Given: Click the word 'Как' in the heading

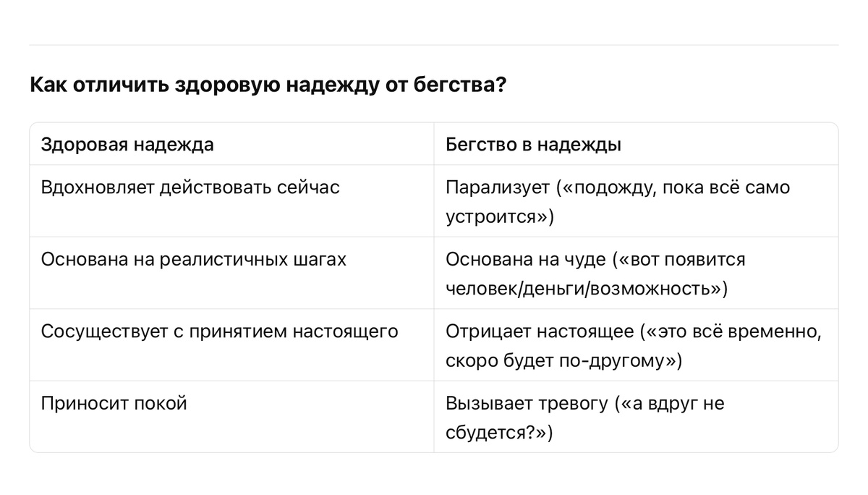Looking at the screenshot, I should (x=48, y=85).
